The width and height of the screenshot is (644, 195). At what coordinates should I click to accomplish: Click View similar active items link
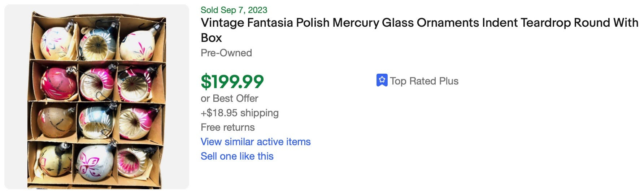tap(256, 142)
